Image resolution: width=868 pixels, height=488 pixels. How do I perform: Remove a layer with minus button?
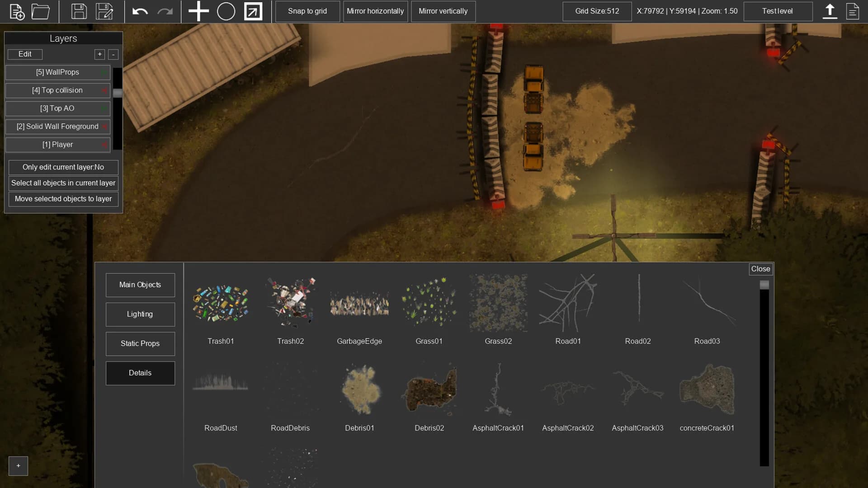point(113,54)
